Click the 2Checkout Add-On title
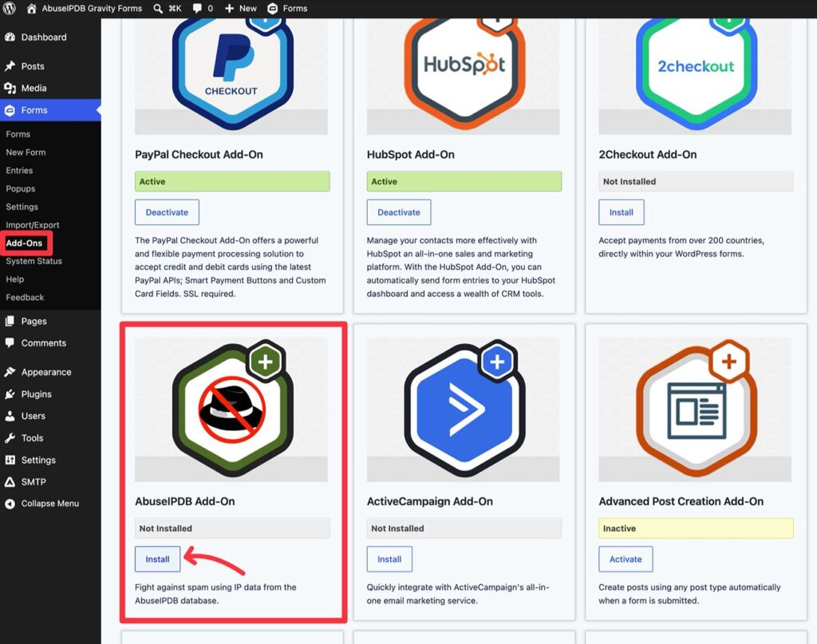The height and width of the screenshot is (644, 817). pyautogui.click(x=648, y=155)
